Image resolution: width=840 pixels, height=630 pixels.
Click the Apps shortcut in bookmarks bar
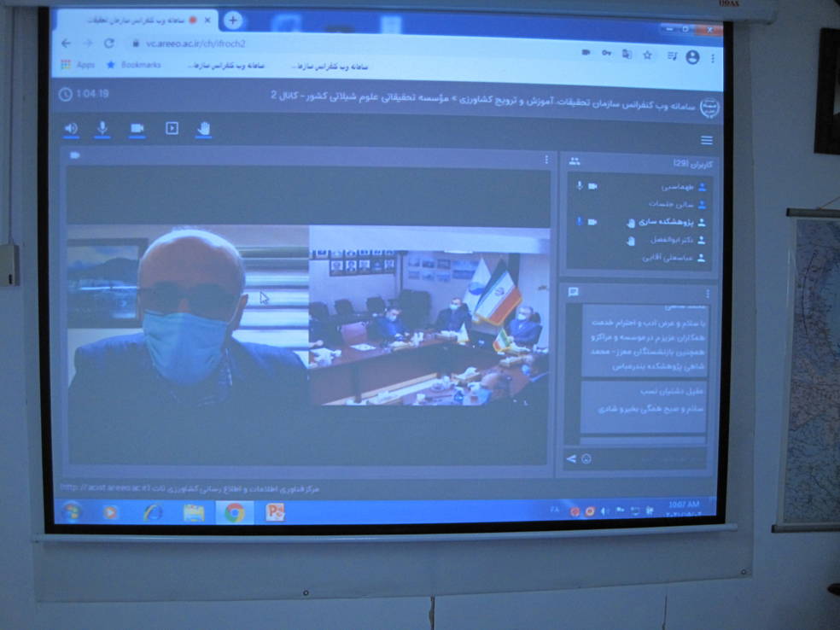(x=78, y=65)
